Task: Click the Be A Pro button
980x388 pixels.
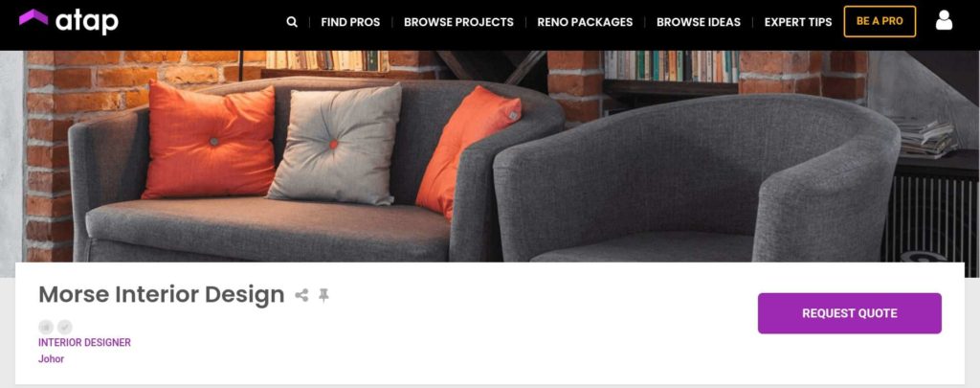Action: tap(880, 21)
